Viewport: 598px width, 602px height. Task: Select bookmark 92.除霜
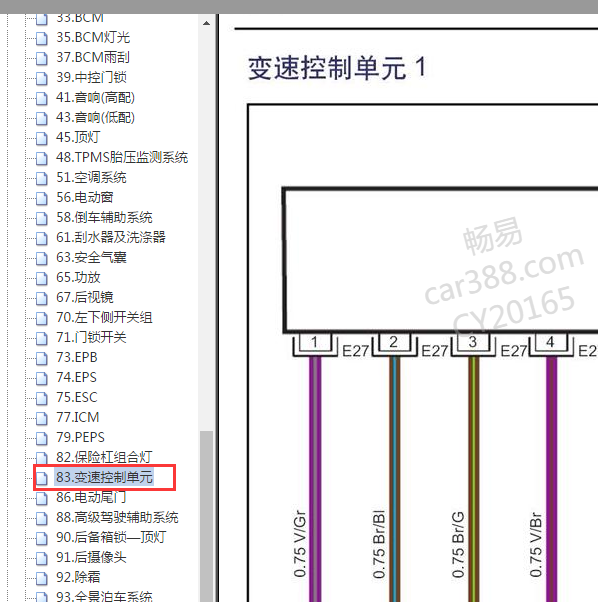[78, 577]
